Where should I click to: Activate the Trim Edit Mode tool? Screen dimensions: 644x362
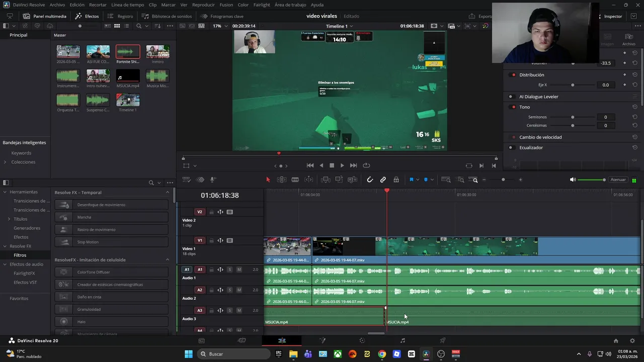(282, 179)
